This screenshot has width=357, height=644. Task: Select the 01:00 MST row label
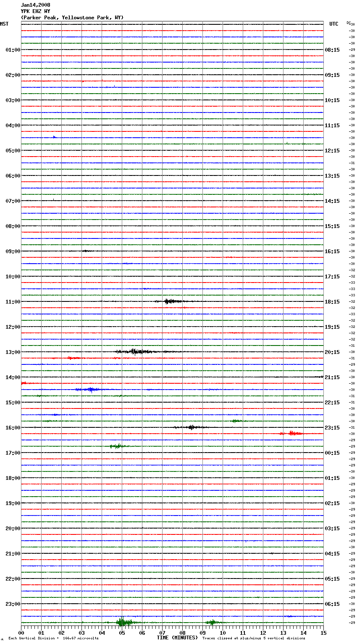(x=13, y=50)
